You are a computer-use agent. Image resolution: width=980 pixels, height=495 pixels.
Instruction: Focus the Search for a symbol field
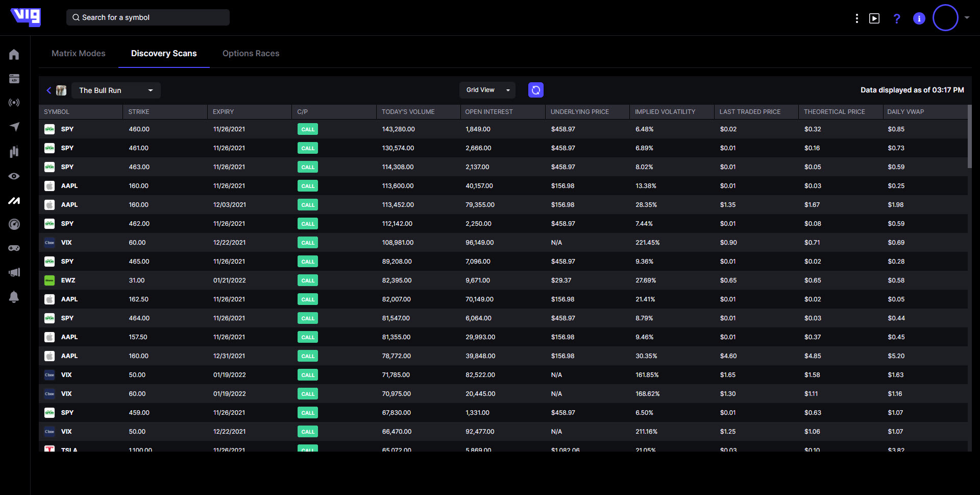[x=148, y=17]
